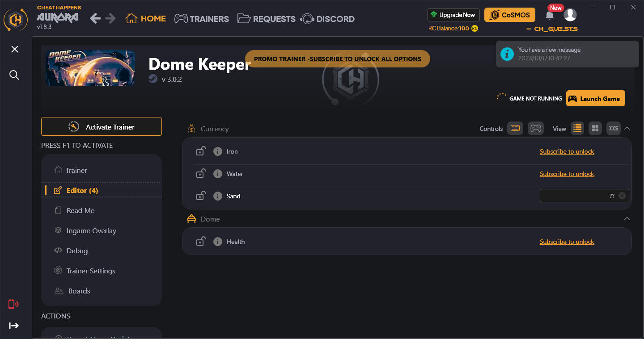This screenshot has width=644, height=339.
Task: Click Subscribe to unlock for Water
Action: (x=567, y=174)
